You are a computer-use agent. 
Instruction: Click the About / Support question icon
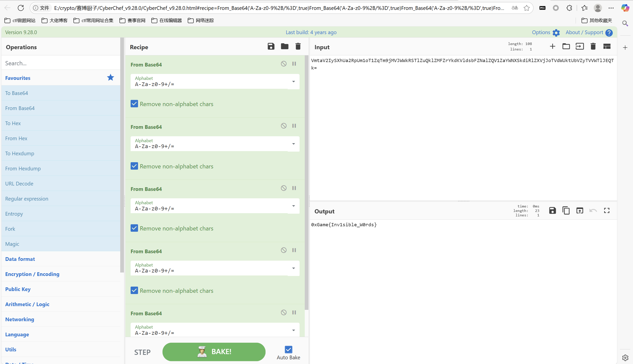pyautogui.click(x=609, y=33)
